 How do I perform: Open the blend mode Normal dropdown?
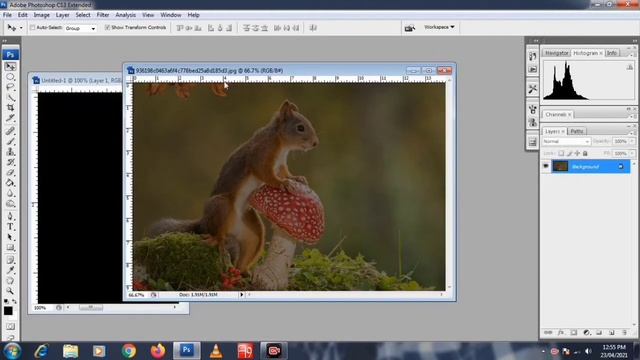(x=566, y=142)
